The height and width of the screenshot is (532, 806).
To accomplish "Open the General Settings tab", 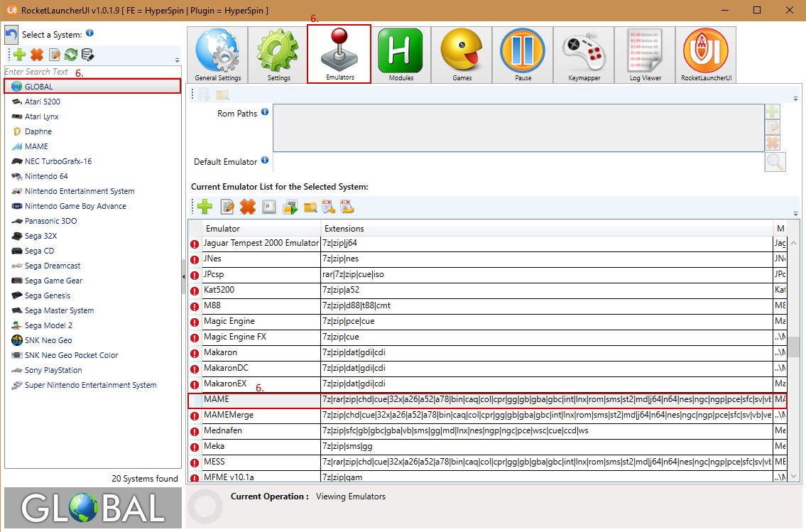I will 217,55.
